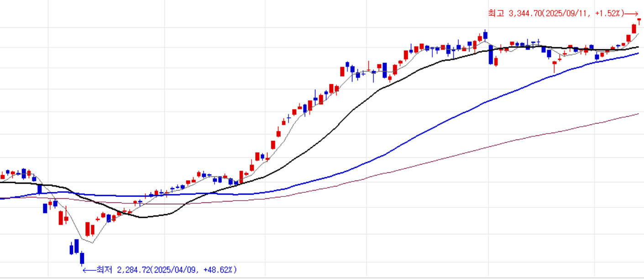Select the maroon long-term moving average line
This screenshot has width=644, height=279.
pos(456,155)
